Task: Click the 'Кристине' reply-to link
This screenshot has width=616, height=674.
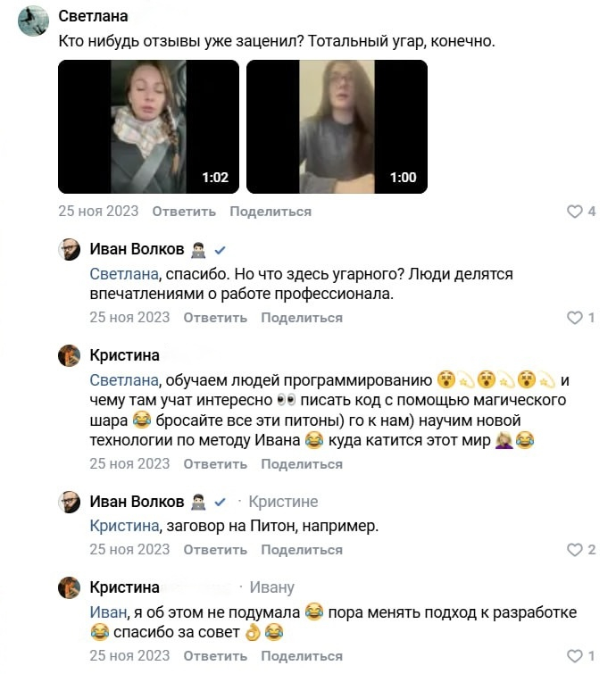Action: click(x=283, y=502)
